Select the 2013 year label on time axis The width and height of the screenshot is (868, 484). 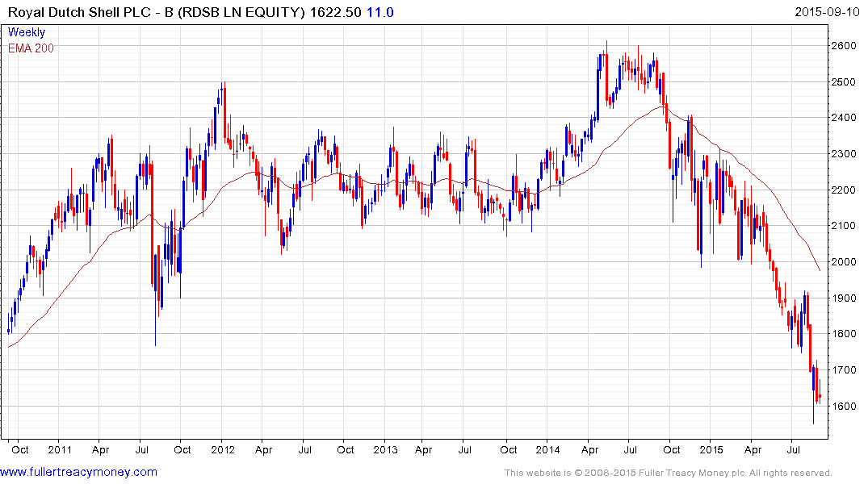385,449
